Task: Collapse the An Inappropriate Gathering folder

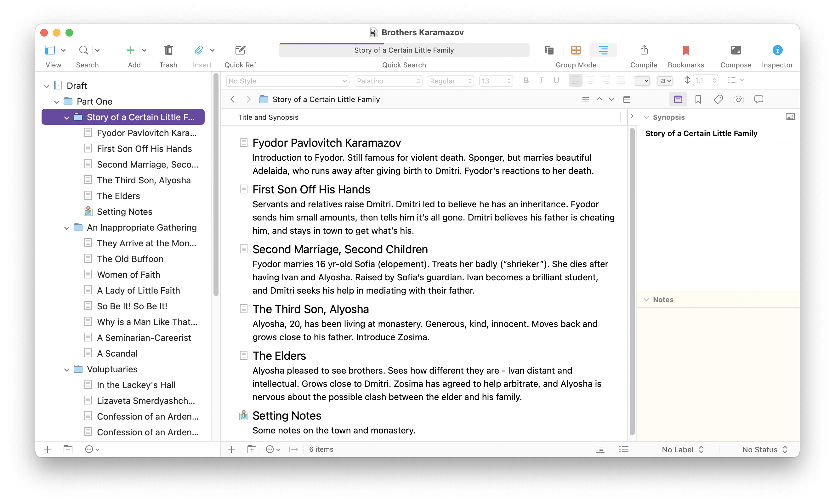Action: [67, 228]
